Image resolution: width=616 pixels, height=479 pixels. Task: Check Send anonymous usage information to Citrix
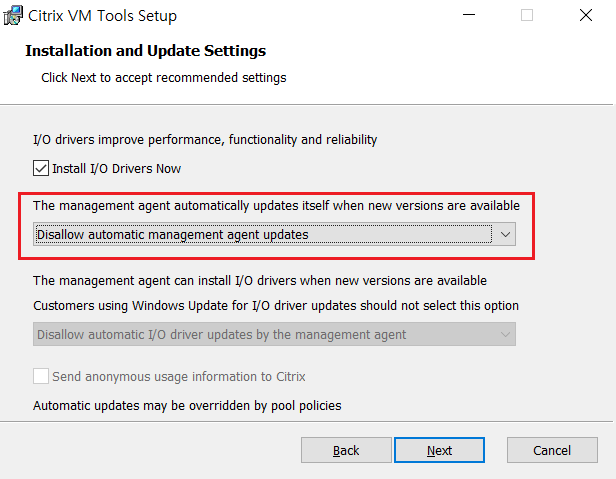[x=41, y=377]
